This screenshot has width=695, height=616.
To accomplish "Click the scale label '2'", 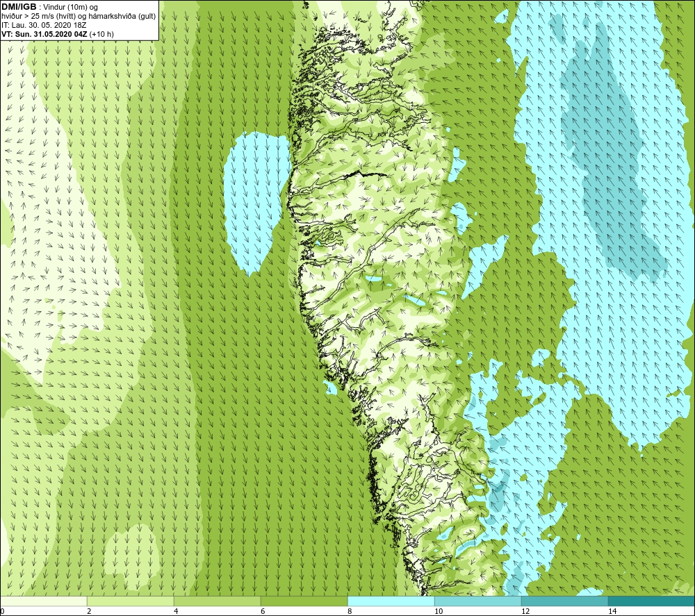I will pyautogui.click(x=89, y=611).
